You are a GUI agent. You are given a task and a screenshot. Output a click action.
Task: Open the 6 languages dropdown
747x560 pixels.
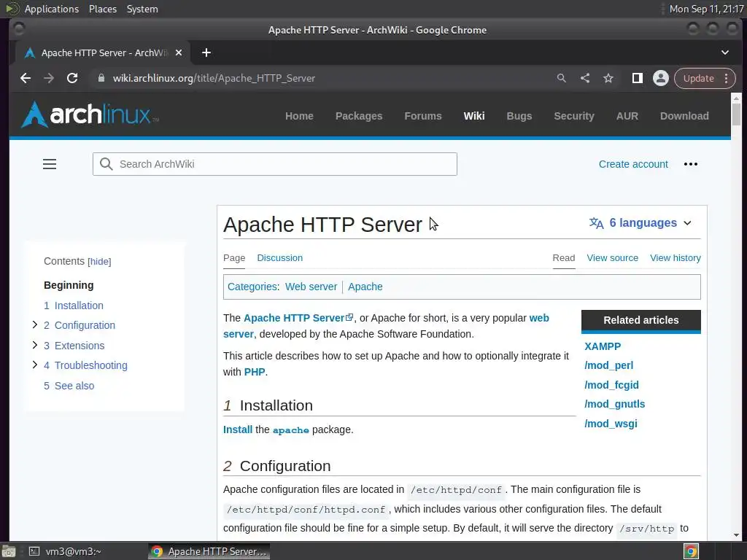coord(640,223)
